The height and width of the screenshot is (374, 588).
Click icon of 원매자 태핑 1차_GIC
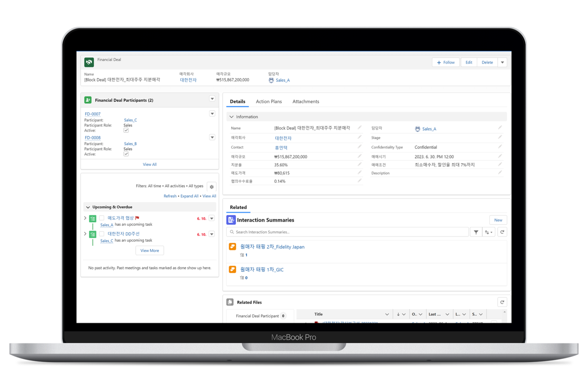233,270
